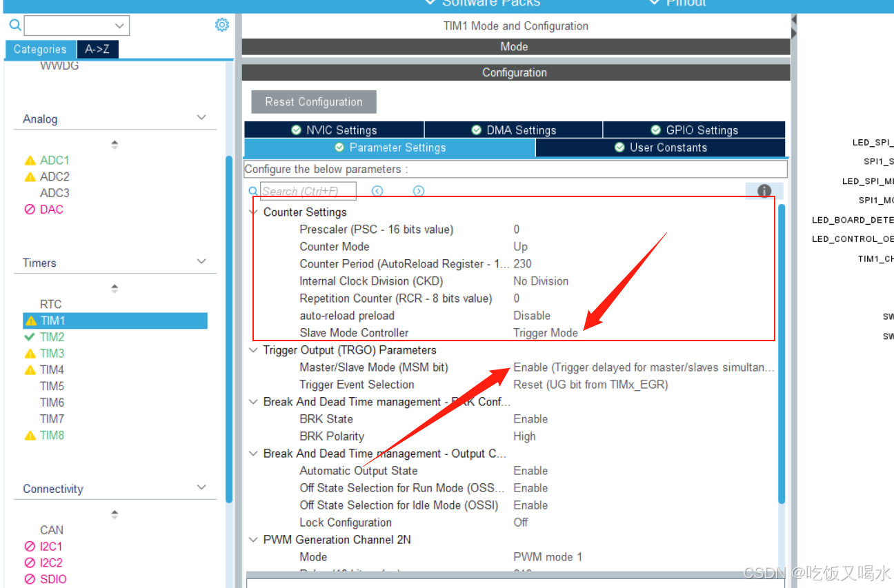Open the NVIC Settings tab

(334, 130)
